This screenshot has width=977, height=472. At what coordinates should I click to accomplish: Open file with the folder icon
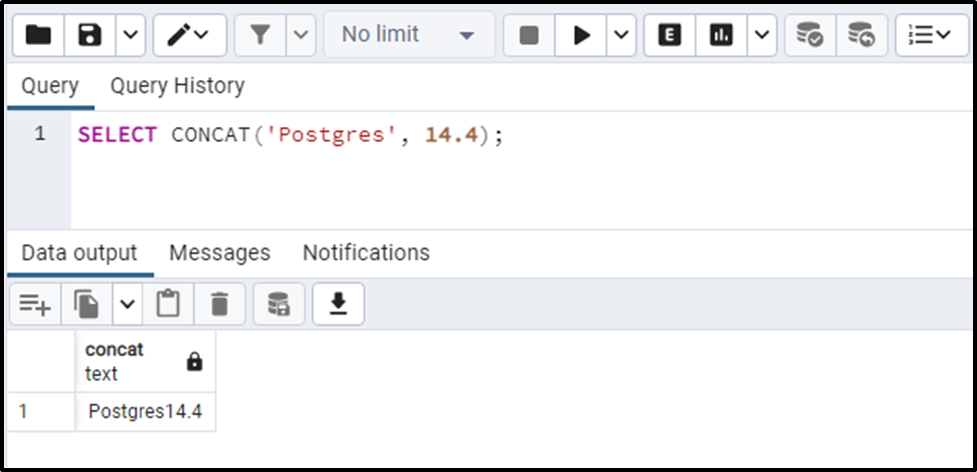coord(38,35)
